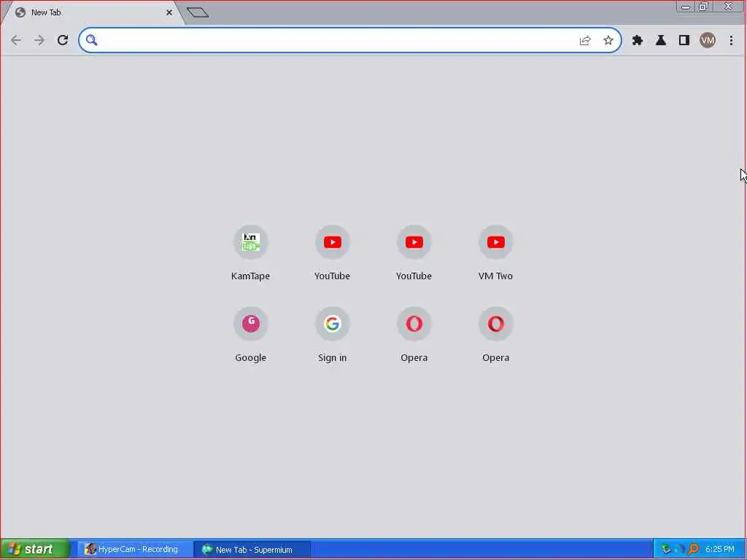Open the Extensions puzzle-piece menu
Image resolution: width=747 pixels, height=560 pixels.
pyautogui.click(x=638, y=41)
